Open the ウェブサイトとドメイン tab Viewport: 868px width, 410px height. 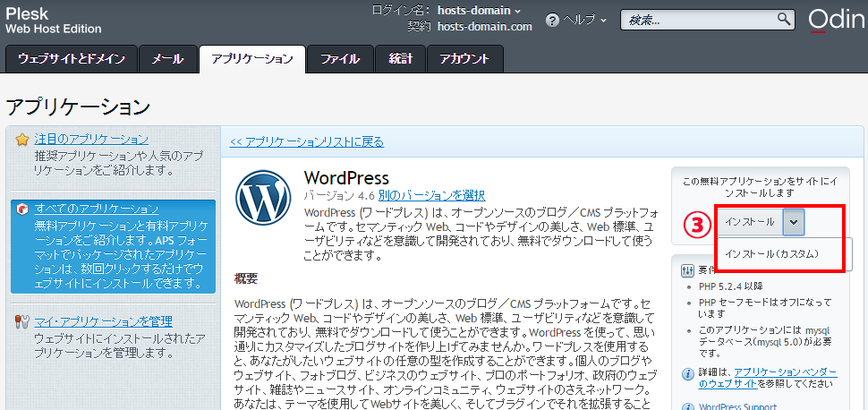[72, 59]
